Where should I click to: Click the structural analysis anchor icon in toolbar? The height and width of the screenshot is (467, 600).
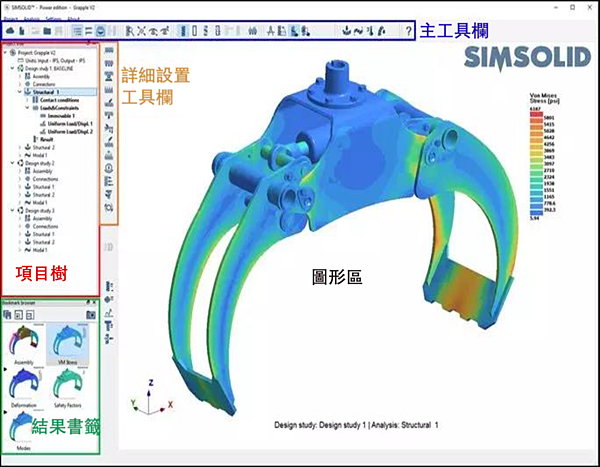click(x=346, y=31)
